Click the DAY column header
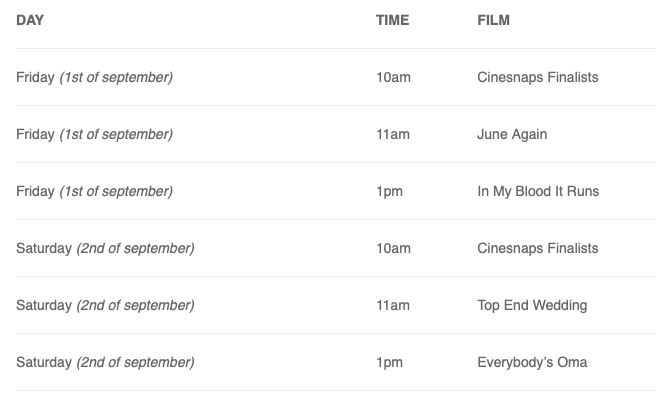The width and height of the screenshot is (656, 402). click(30, 20)
